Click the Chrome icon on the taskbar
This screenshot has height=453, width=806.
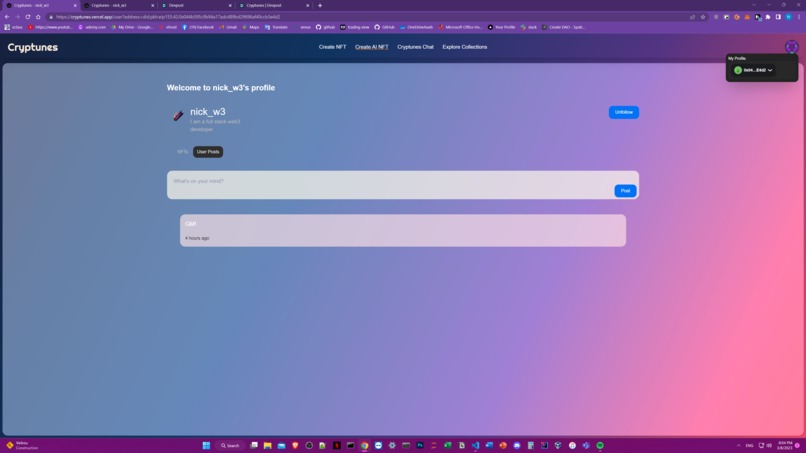364,445
